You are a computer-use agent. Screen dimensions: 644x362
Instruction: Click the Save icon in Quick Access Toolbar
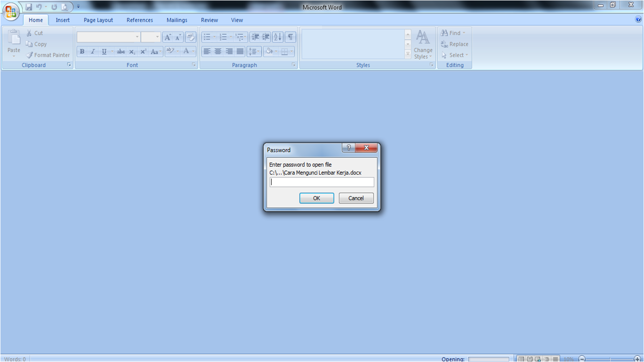tap(29, 7)
